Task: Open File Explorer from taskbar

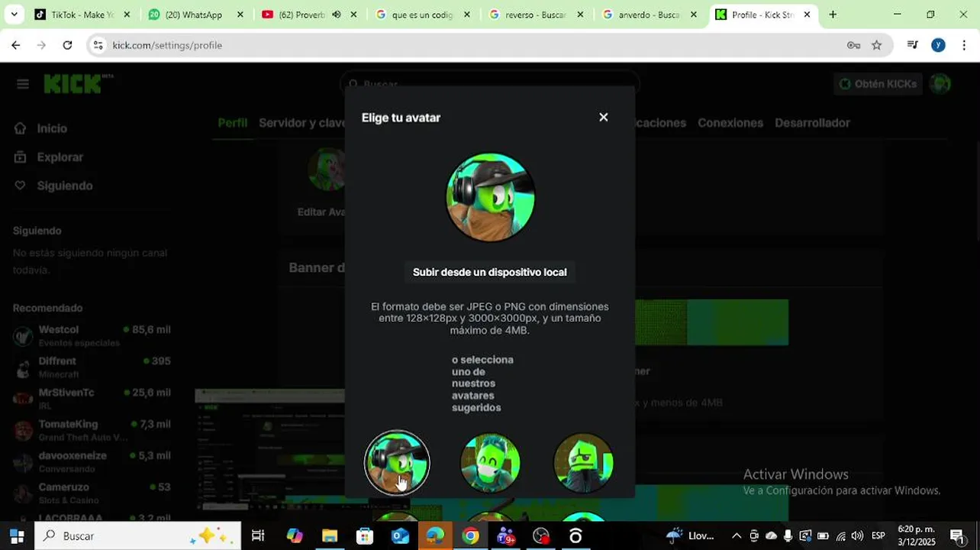Action: click(x=330, y=536)
